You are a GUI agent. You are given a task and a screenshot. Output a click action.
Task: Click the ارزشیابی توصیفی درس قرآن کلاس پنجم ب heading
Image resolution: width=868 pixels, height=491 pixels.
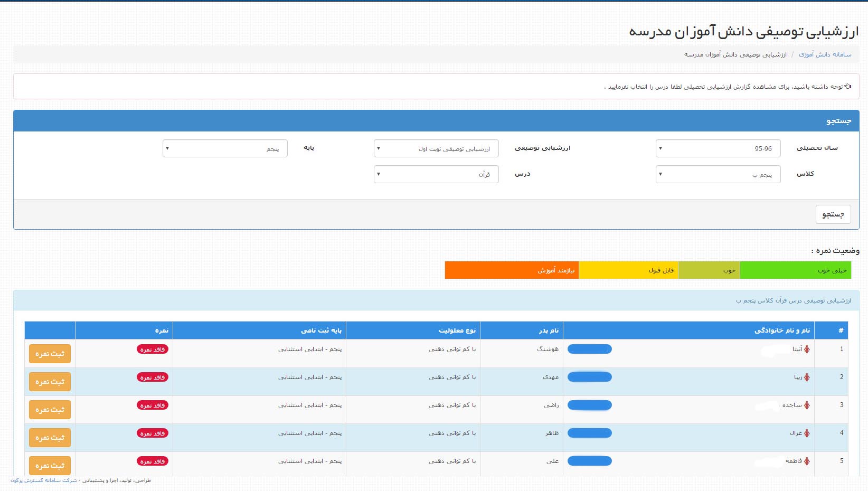coord(794,300)
